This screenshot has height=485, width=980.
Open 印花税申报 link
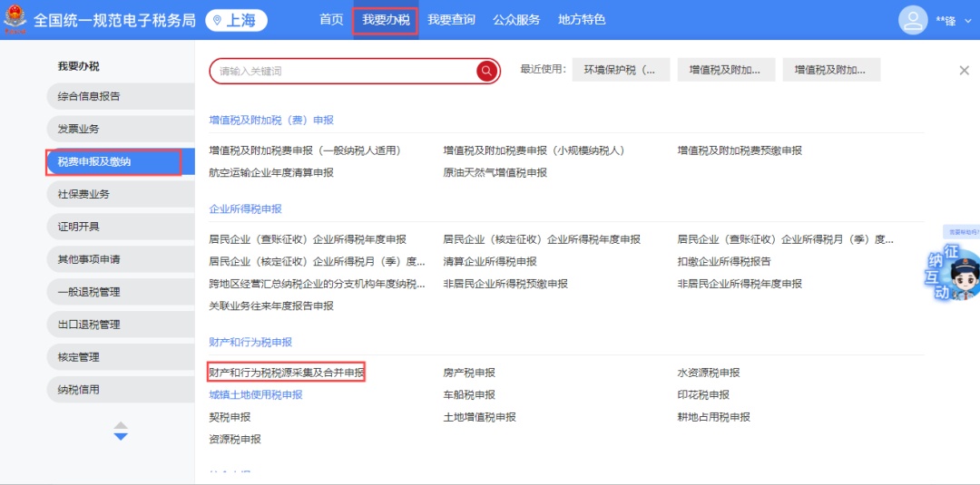pyautogui.click(x=703, y=395)
